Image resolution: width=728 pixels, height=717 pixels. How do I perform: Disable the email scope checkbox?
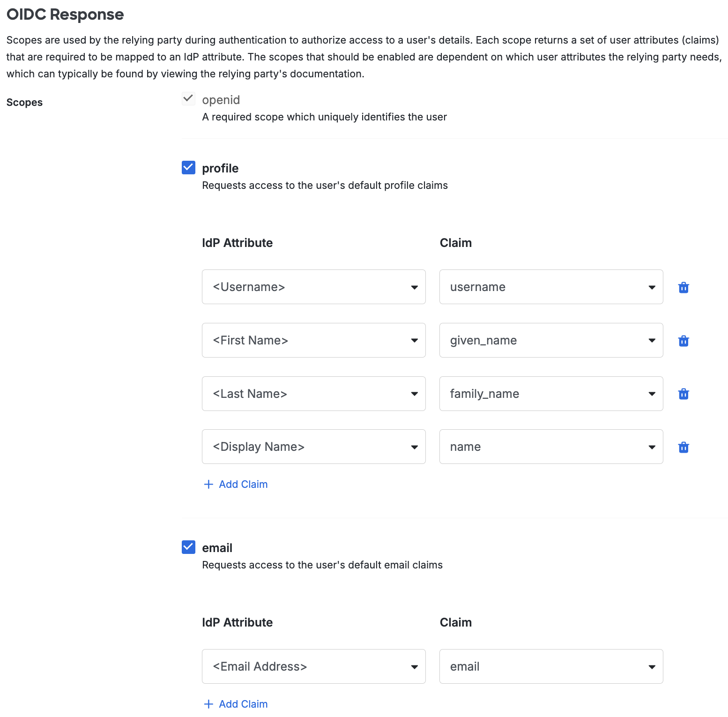[188, 547]
